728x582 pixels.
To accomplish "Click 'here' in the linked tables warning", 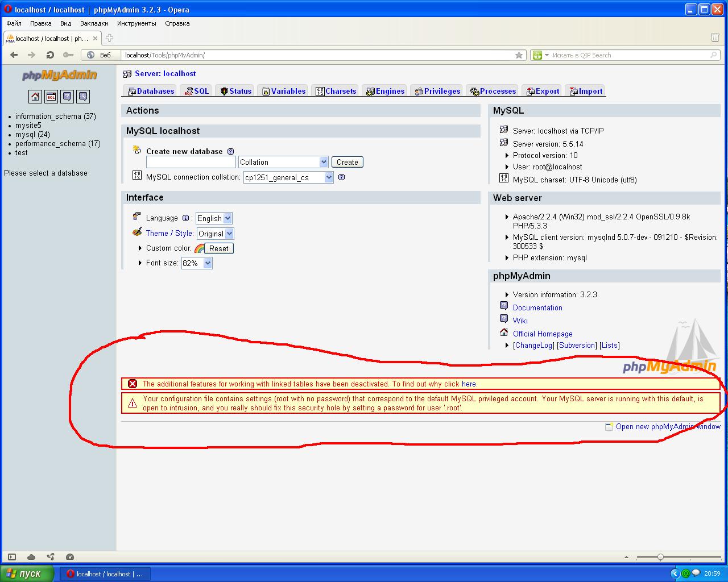I will pyautogui.click(x=469, y=384).
